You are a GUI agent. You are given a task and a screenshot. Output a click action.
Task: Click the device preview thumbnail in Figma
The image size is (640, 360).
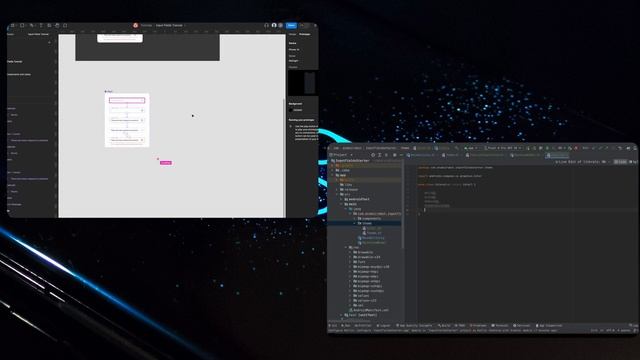click(x=302, y=83)
